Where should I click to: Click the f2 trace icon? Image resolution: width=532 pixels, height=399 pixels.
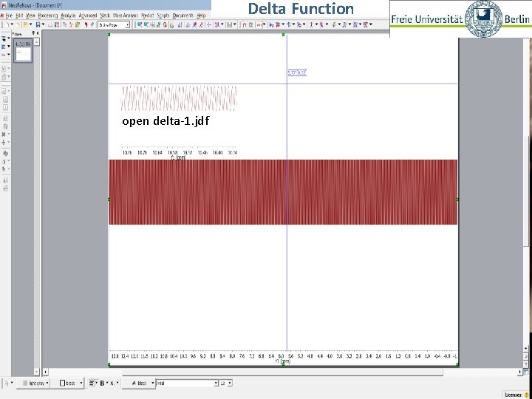coord(250,24)
